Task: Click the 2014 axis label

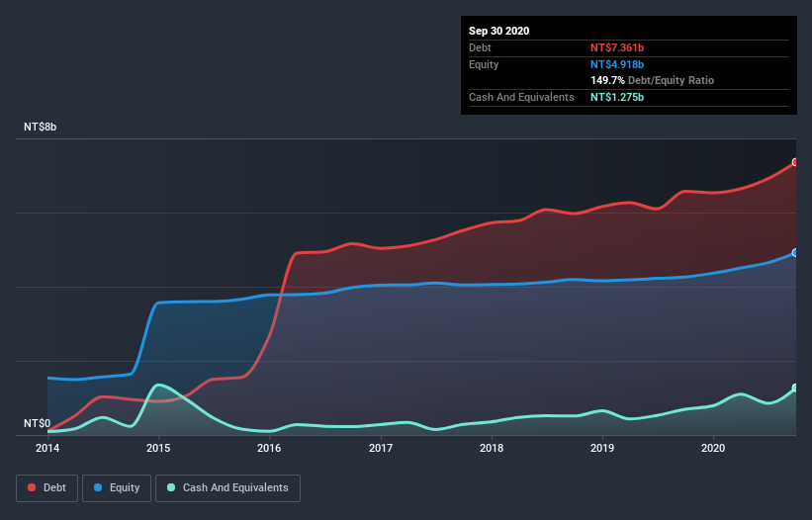Action: [47, 448]
